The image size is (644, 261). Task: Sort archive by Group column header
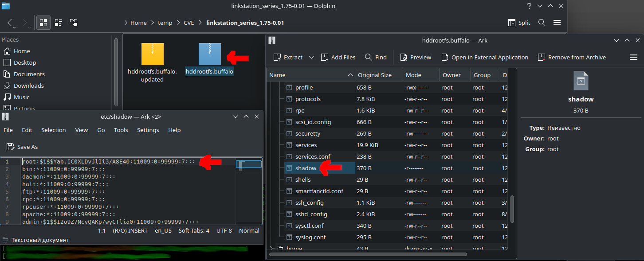coord(485,75)
